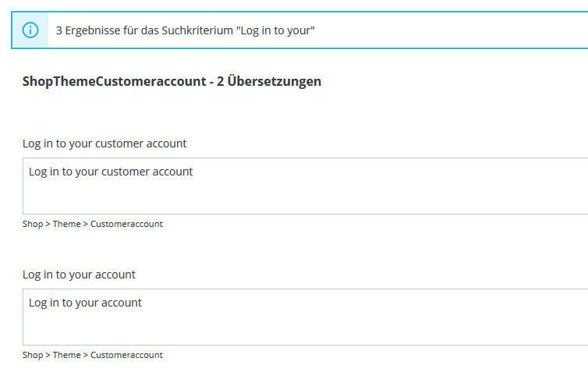Click the info icon in the alert banner
Image resolution: width=588 pixels, height=390 pixels.
click(x=30, y=30)
